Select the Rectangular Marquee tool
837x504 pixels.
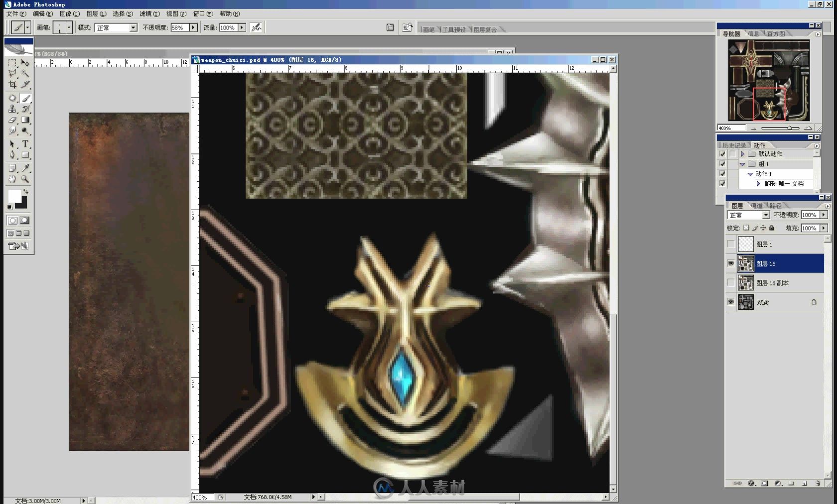pyautogui.click(x=12, y=63)
